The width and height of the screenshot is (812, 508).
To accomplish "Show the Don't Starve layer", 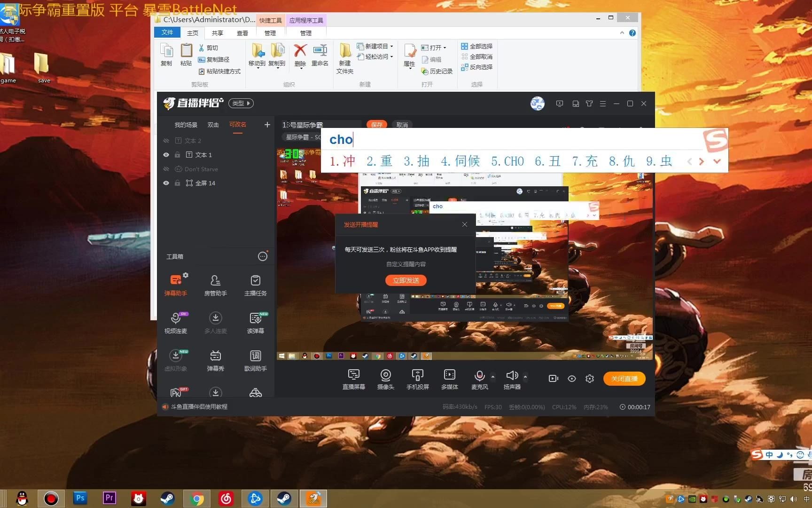I will 166,169.
